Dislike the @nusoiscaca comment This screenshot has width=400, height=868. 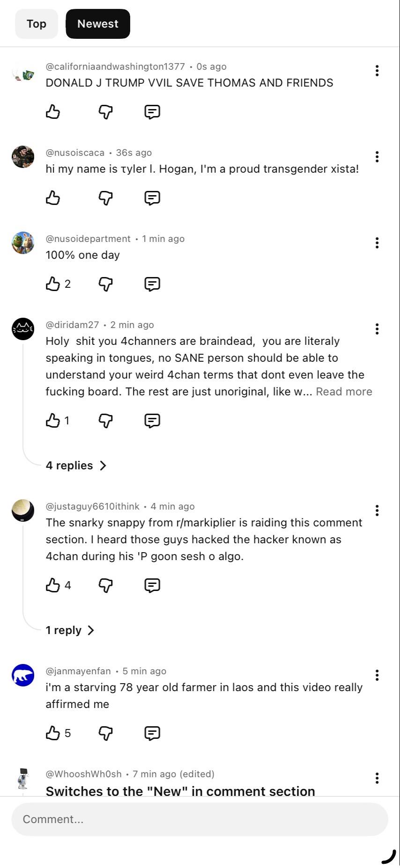(x=106, y=198)
